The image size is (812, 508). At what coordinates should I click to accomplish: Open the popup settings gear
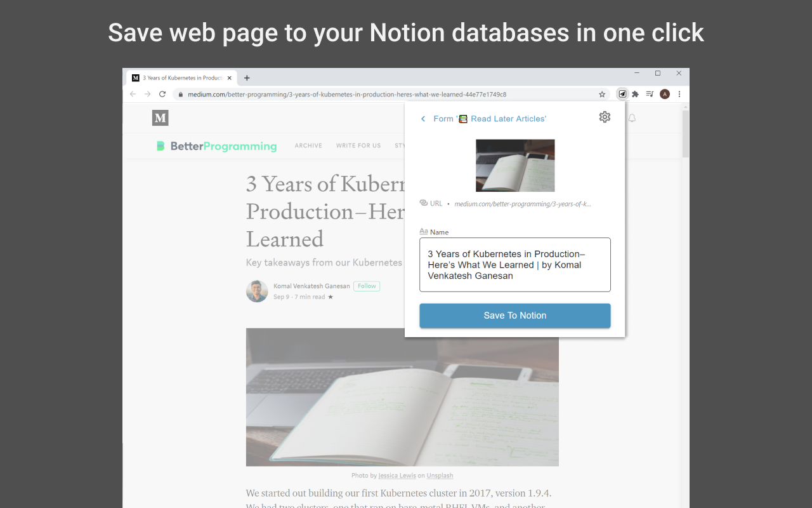(605, 117)
